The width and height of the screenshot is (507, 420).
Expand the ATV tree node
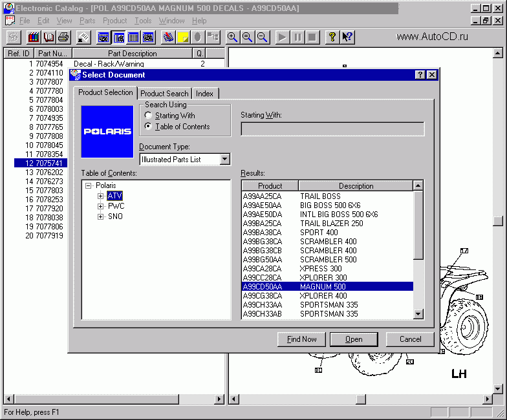[101, 196]
